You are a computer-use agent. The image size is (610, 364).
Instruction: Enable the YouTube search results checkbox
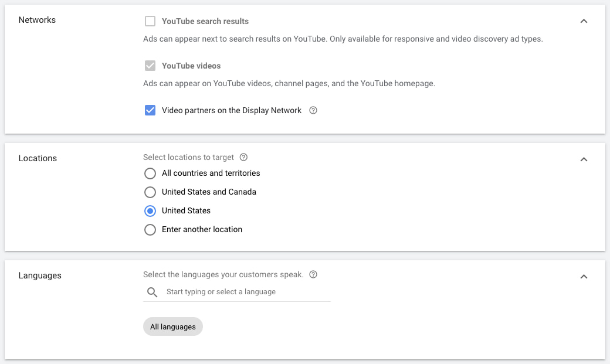(150, 21)
